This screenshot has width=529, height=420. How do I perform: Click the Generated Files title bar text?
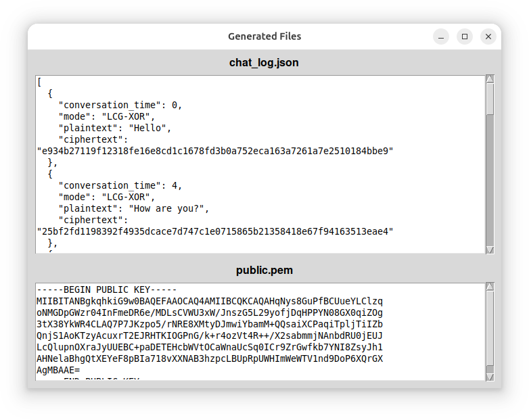[264, 37]
